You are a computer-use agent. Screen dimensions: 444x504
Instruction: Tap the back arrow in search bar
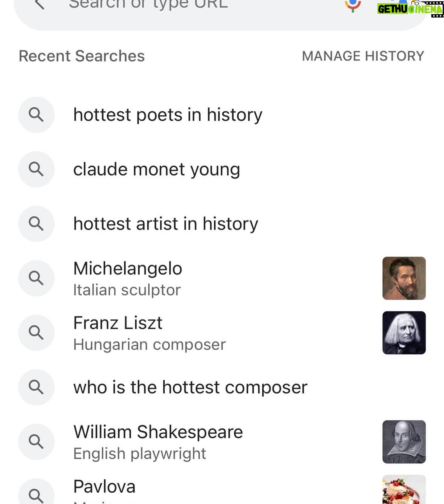[x=39, y=4]
